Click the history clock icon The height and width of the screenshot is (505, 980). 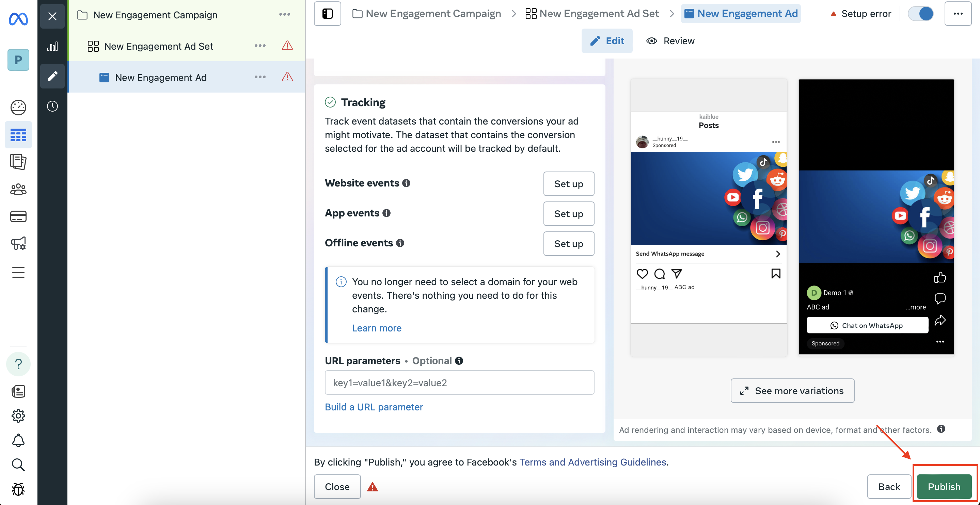pyautogui.click(x=52, y=106)
